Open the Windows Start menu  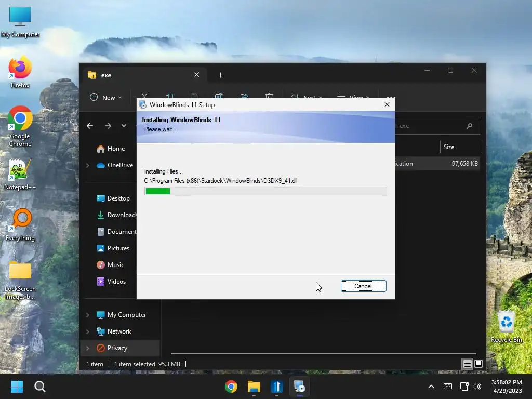pos(17,387)
